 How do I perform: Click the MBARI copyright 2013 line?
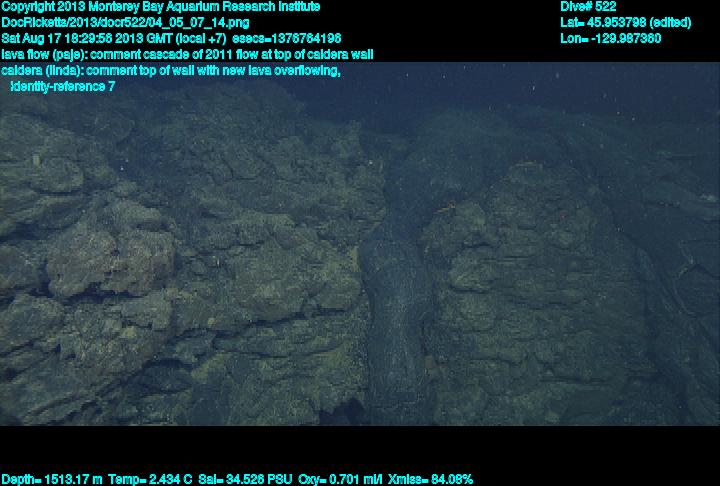[x=161, y=7]
